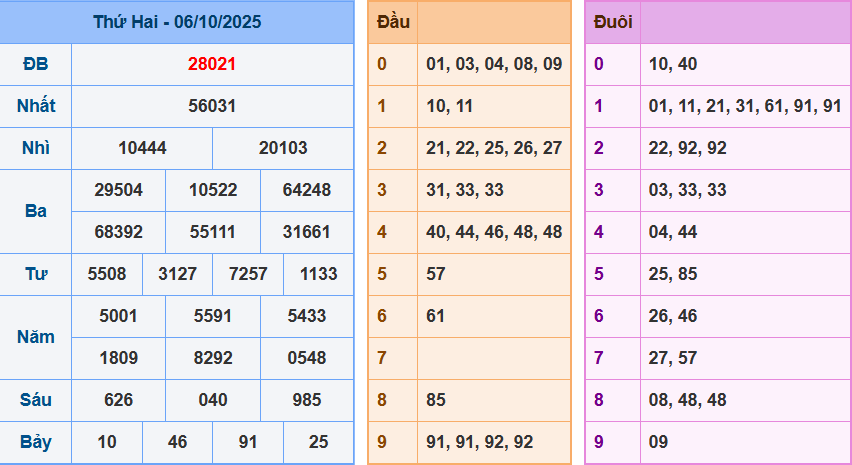The width and height of the screenshot is (852, 465).
Task: Select the ĐB row label
Action: (36, 64)
